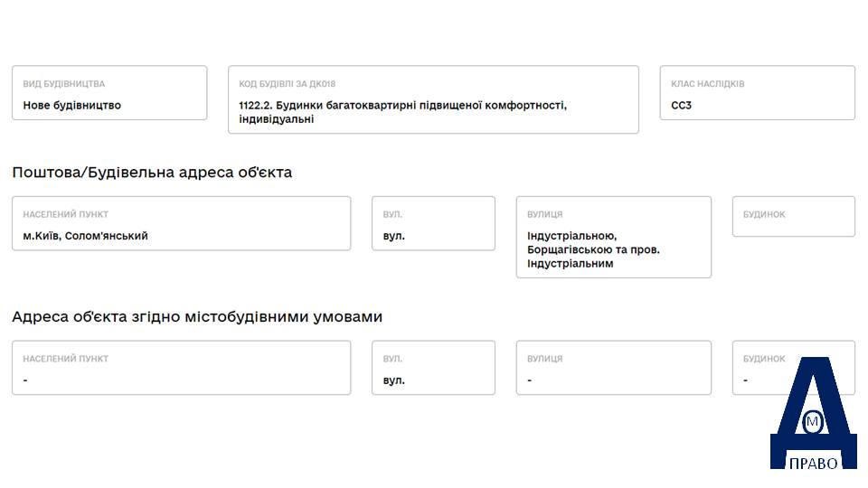The height and width of the screenshot is (488, 868).
Task: Click the м.Київ, Солом'янський text
Action: point(85,236)
